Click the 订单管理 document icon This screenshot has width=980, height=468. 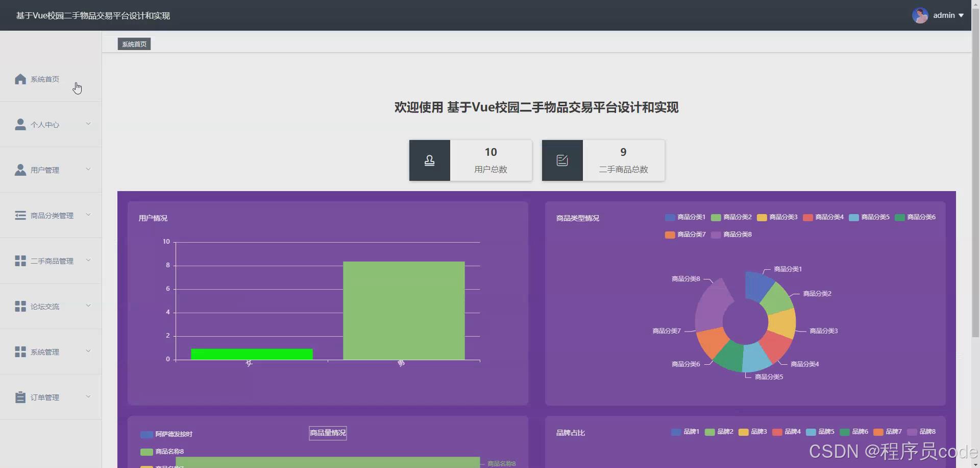tap(20, 396)
